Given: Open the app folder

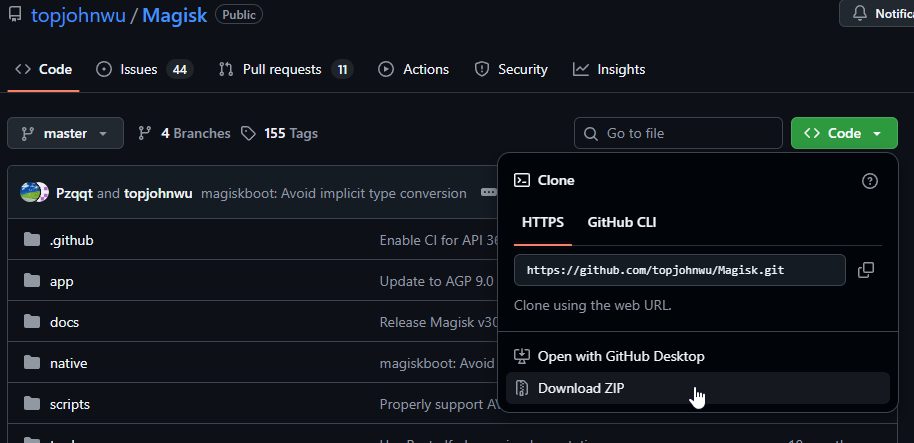Looking at the screenshot, I should point(62,282).
